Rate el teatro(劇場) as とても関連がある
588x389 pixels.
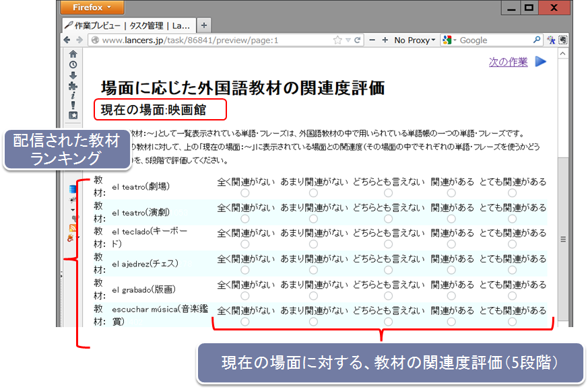click(x=513, y=193)
